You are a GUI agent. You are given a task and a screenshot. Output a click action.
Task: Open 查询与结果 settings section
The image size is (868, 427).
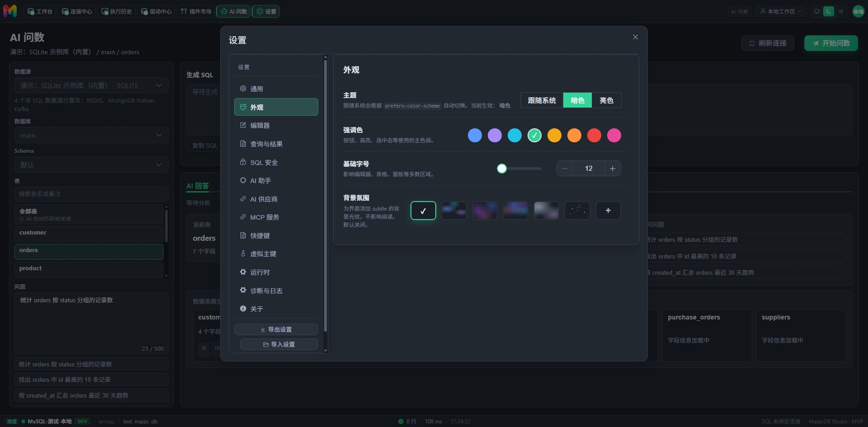click(276, 144)
